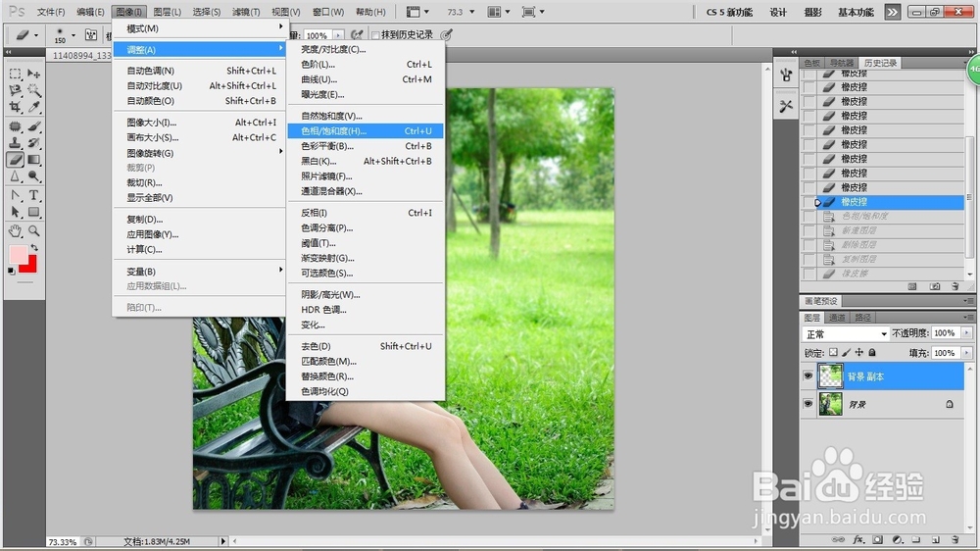Hide the 背景 副本 layer
This screenshot has width=980, height=551.
[808, 376]
